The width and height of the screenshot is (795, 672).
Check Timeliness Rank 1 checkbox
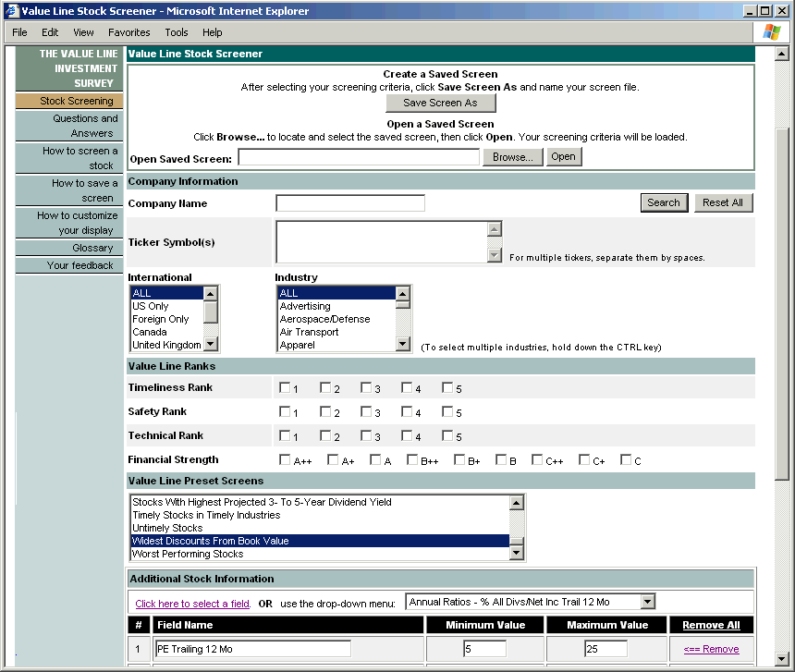[285, 388]
